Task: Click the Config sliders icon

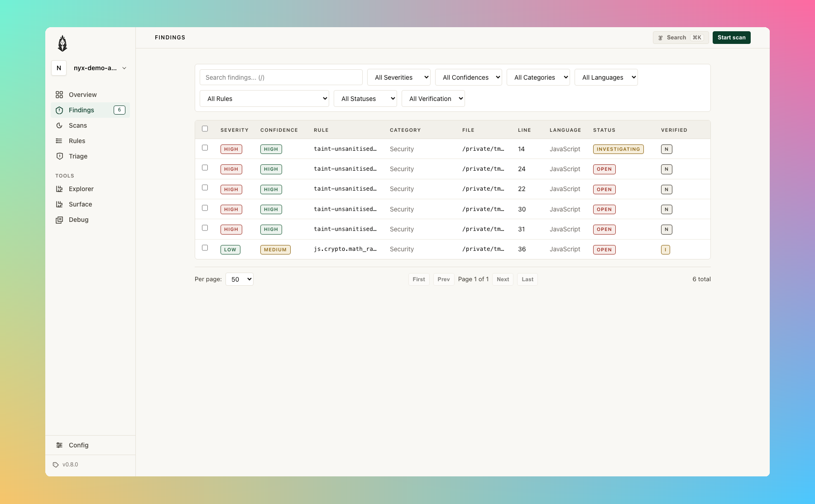Action: click(x=59, y=445)
